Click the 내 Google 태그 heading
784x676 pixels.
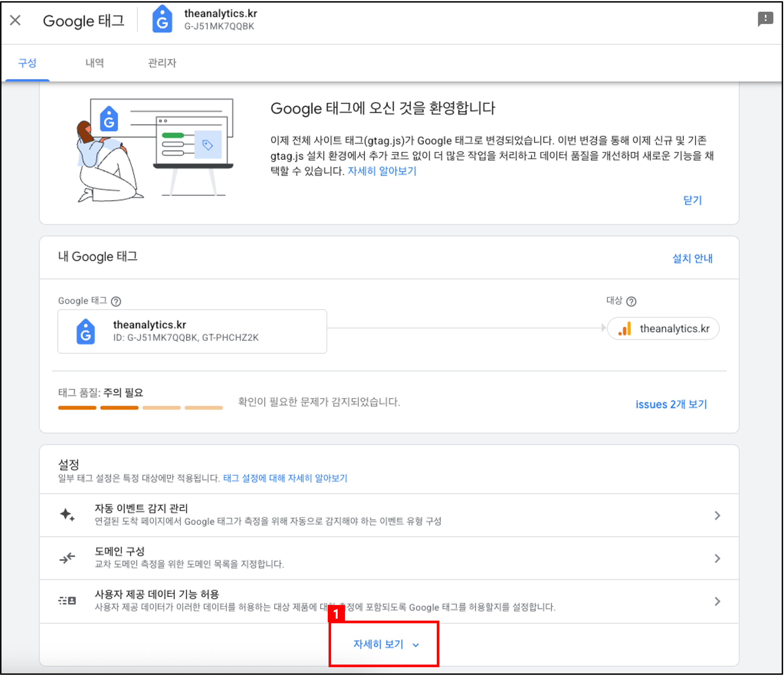click(98, 257)
